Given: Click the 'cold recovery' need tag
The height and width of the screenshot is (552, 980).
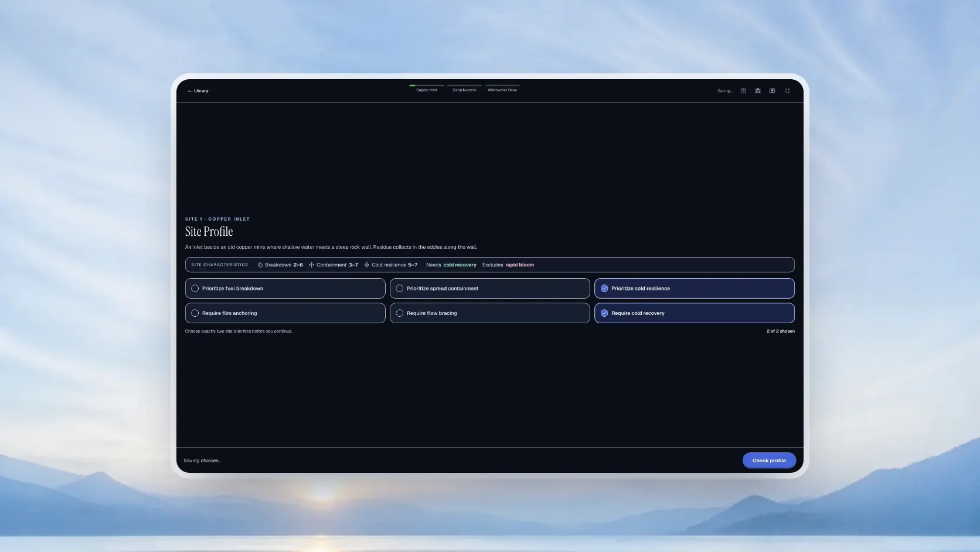Looking at the screenshot, I should click(460, 265).
